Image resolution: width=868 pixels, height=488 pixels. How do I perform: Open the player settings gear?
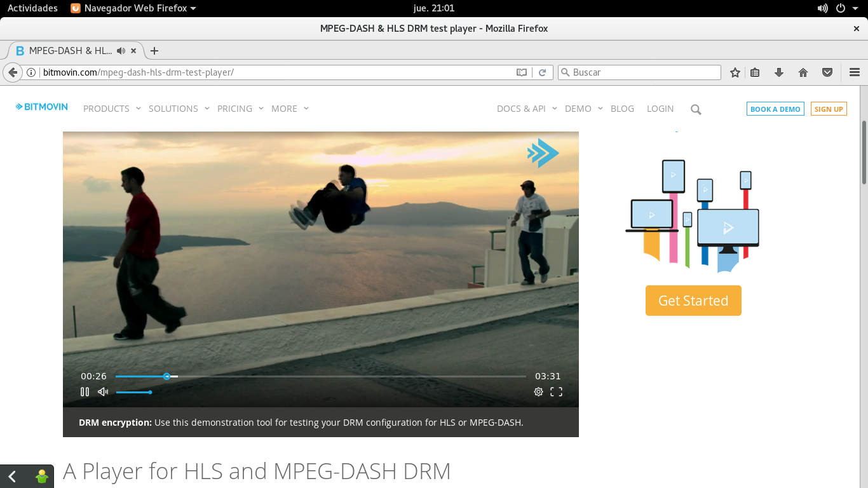[538, 392]
